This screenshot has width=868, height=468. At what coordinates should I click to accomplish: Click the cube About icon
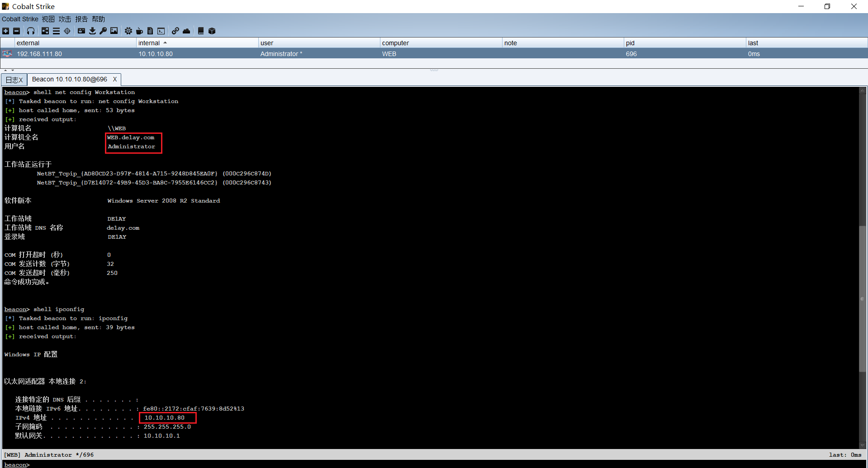coord(212,31)
